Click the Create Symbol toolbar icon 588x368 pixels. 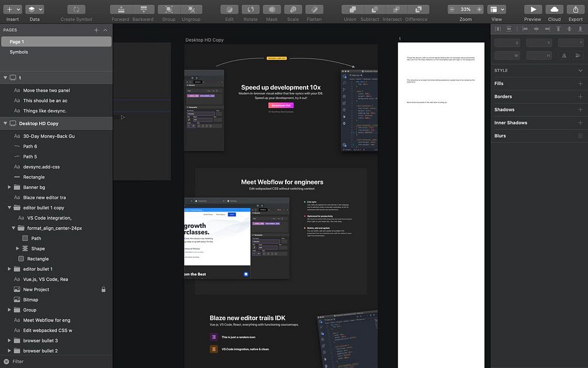76,9
